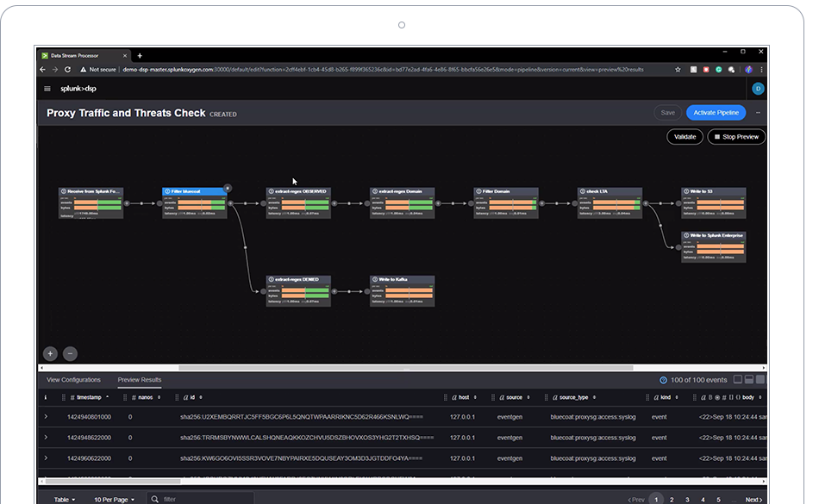Switch to the Preview Results tab
This screenshot has height=504, width=819.
click(x=140, y=380)
